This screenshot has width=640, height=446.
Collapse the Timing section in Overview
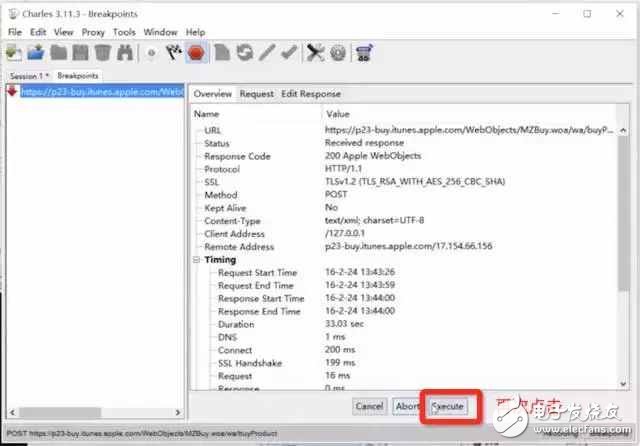(197, 260)
